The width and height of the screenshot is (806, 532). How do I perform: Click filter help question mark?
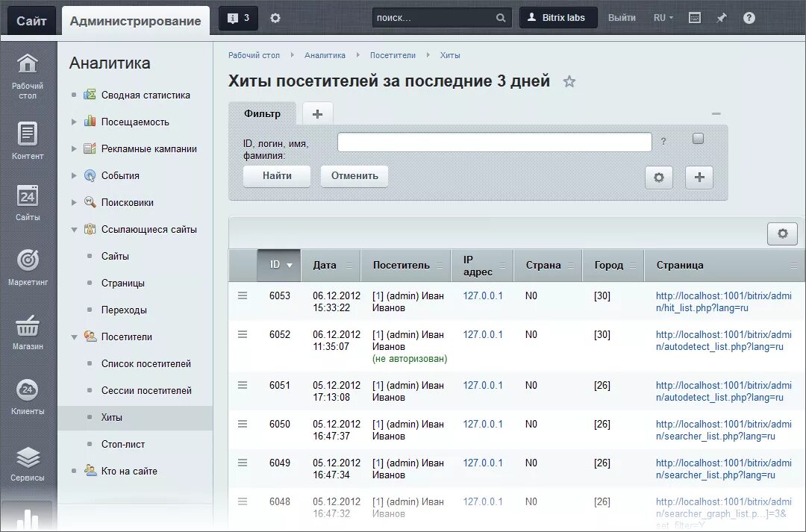click(x=663, y=141)
